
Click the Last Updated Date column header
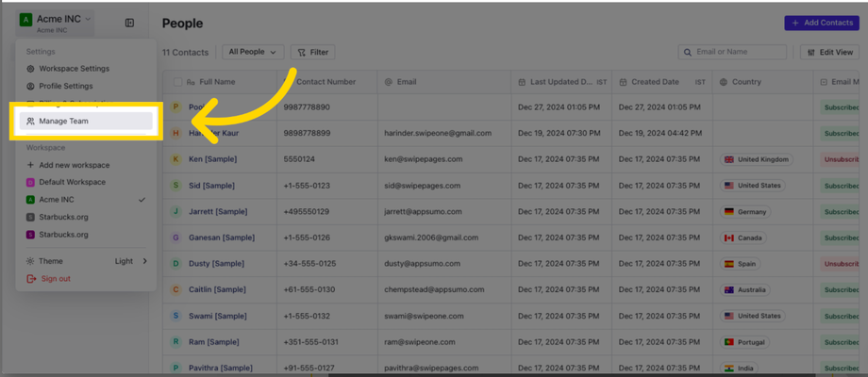point(562,82)
